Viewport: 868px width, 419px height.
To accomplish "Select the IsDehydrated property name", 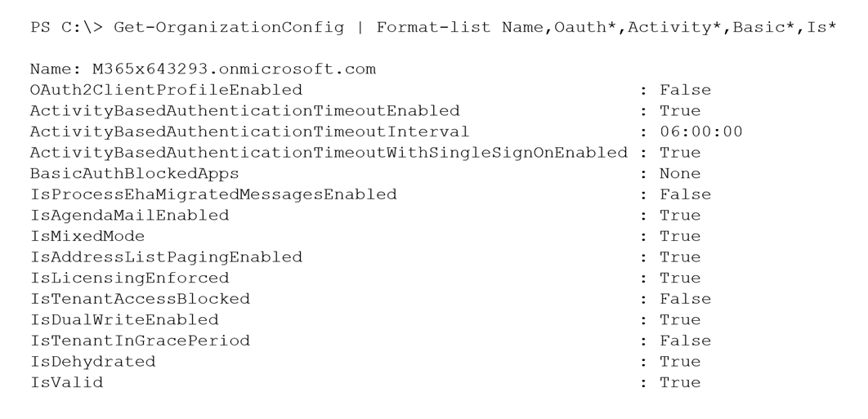I will (x=92, y=362).
